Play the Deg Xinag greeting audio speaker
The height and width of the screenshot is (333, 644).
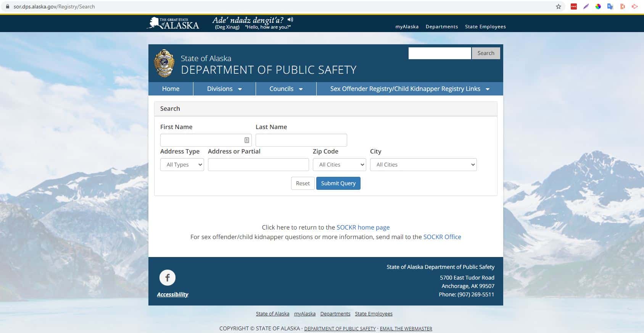(290, 19)
